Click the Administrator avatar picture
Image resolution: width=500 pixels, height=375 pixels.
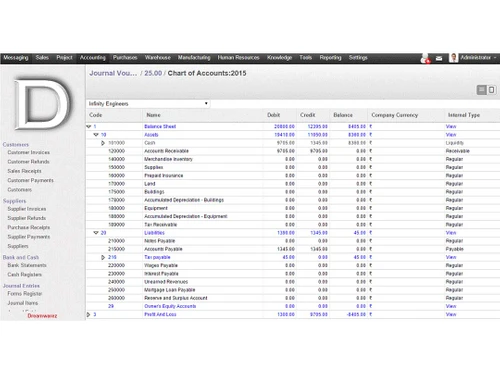click(x=453, y=58)
